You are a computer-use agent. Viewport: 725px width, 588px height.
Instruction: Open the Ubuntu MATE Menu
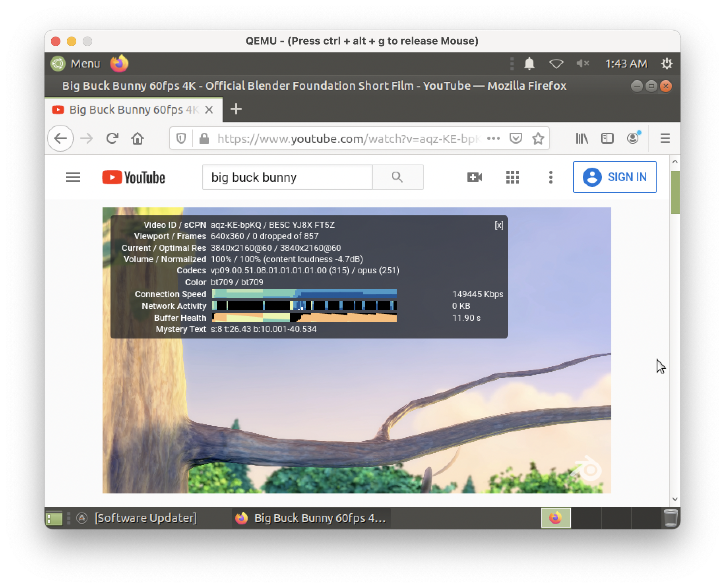(x=76, y=64)
